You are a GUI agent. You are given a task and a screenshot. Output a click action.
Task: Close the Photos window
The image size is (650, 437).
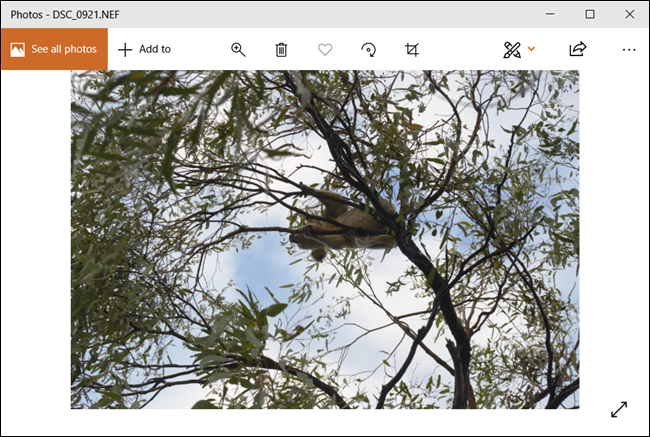tap(628, 14)
